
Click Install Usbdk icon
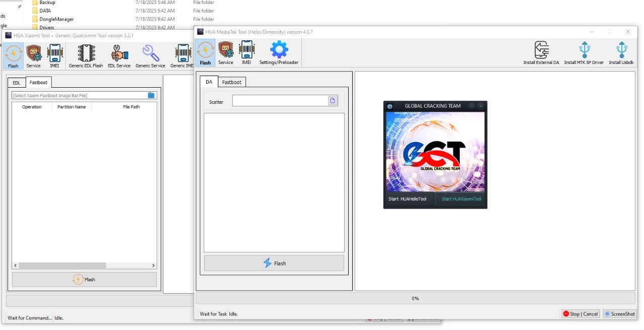pyautogui.click(x=621, y=53)
